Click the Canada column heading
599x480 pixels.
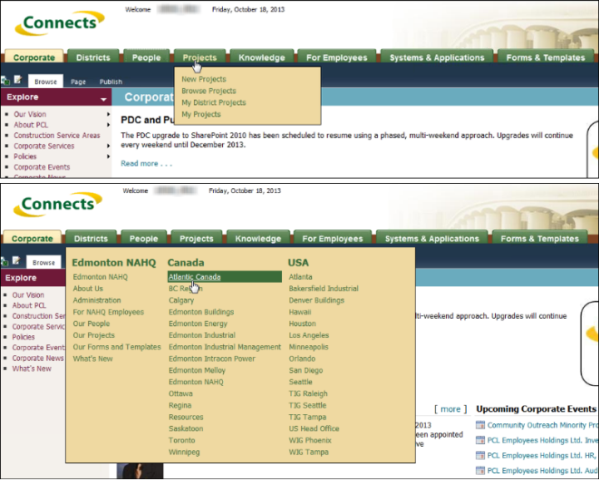[186, 263]
